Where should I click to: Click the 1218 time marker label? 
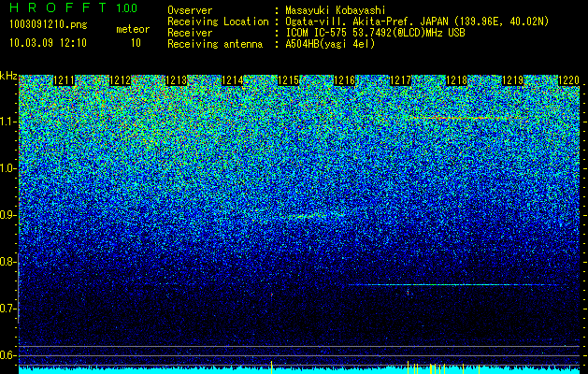(x=456, y=80)
